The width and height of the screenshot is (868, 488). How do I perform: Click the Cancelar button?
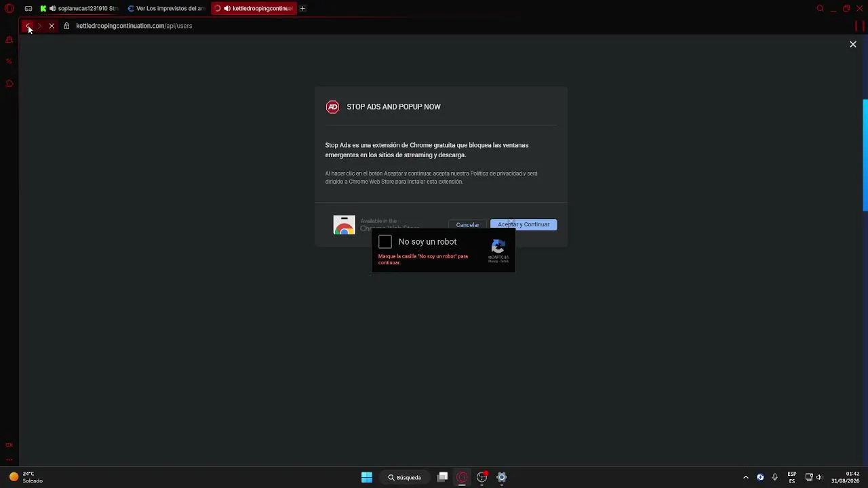click(x=467, y=224)
